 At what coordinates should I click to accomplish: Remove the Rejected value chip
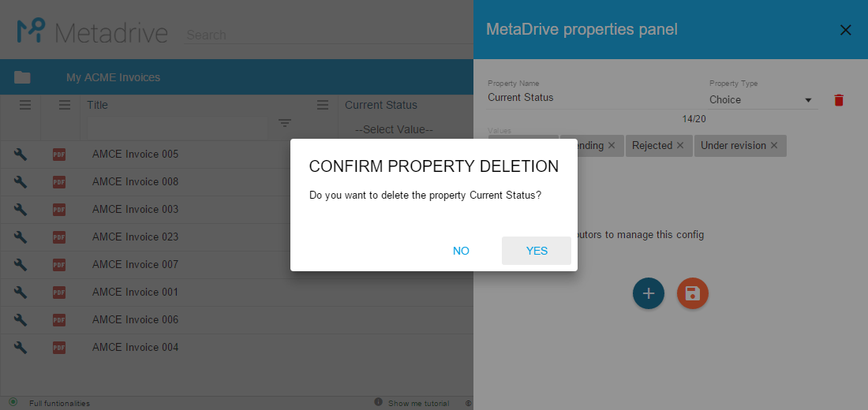coord(679,146)
